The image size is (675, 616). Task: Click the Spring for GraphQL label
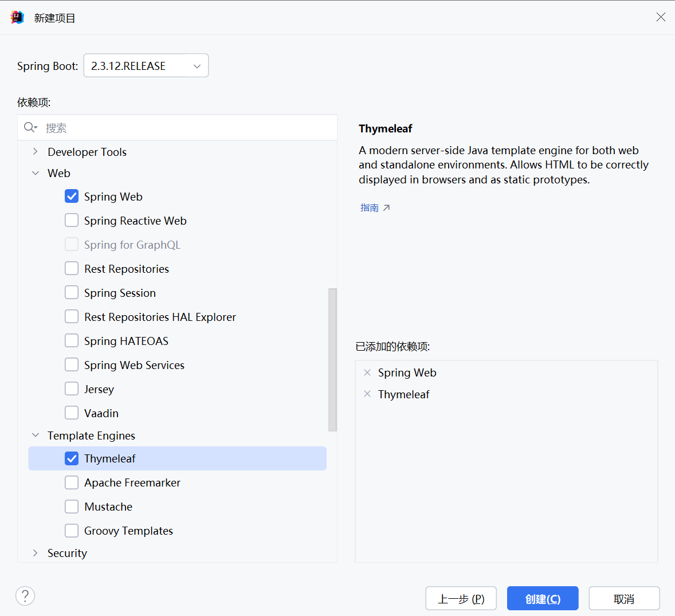tap(132, 245)
